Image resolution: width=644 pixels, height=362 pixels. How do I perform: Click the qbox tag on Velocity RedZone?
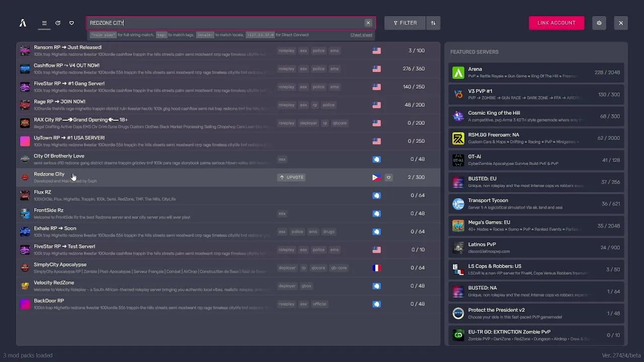coord(306,286)
